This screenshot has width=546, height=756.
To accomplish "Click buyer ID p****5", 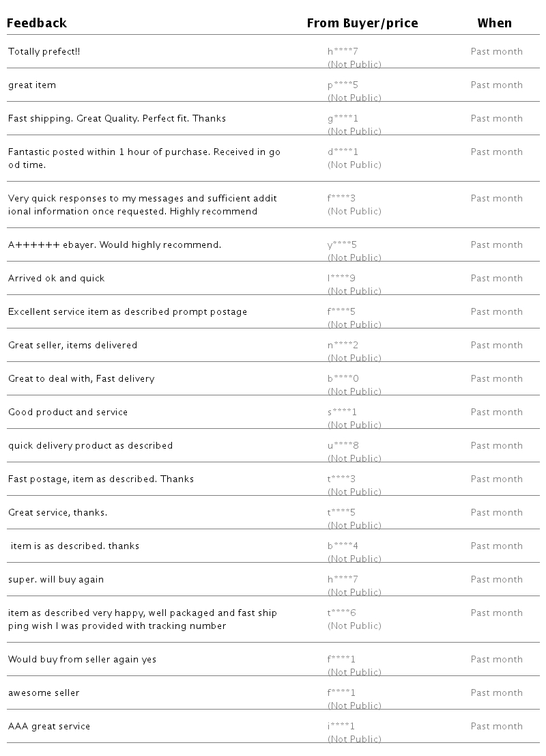I will tap(343, 85).
